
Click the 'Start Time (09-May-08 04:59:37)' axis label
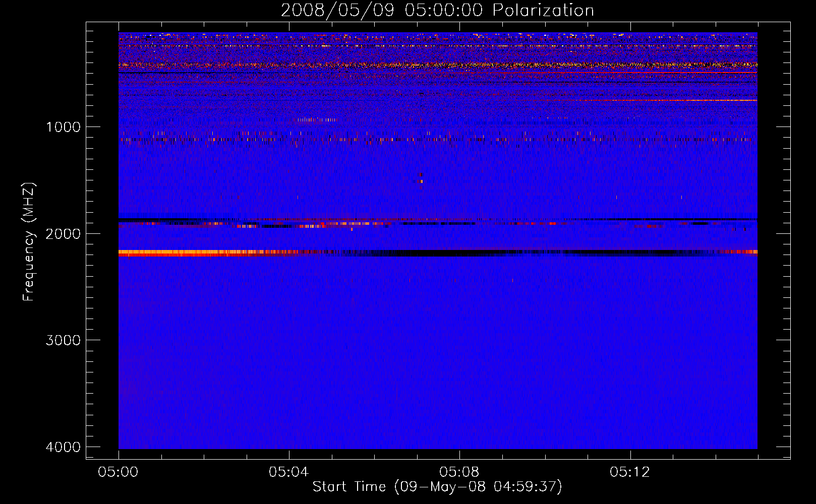click(x=437, y=487)
